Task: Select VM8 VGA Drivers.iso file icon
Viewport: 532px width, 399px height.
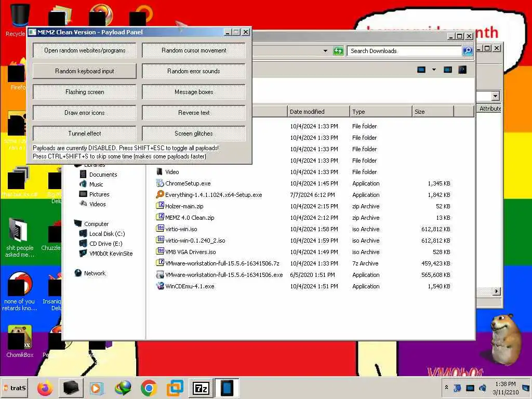Action: (160, 251)
